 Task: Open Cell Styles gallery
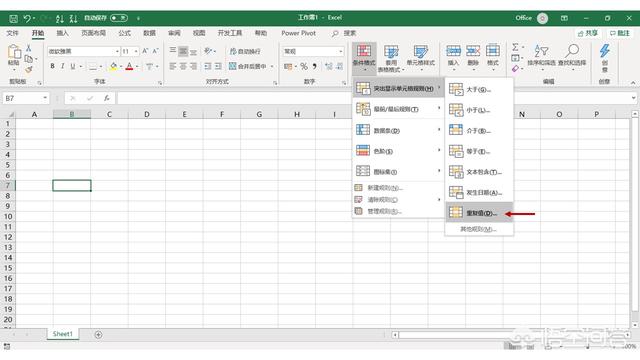420,58
